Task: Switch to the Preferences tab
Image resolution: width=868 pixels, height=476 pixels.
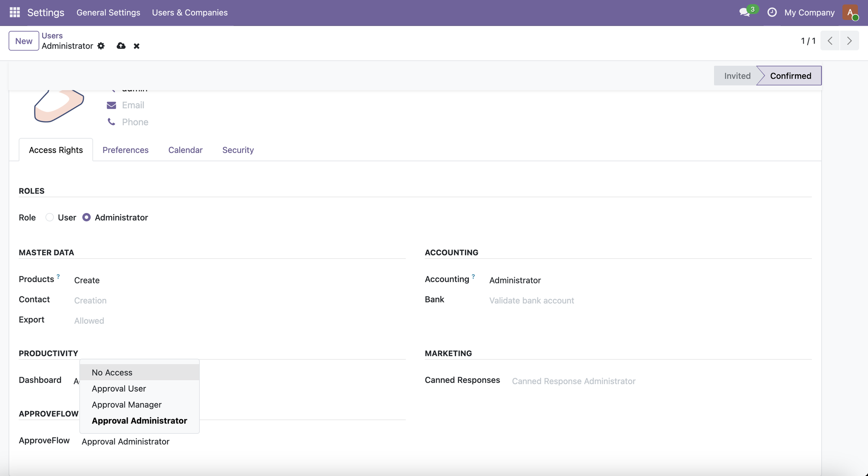Action: pos(126,150)
